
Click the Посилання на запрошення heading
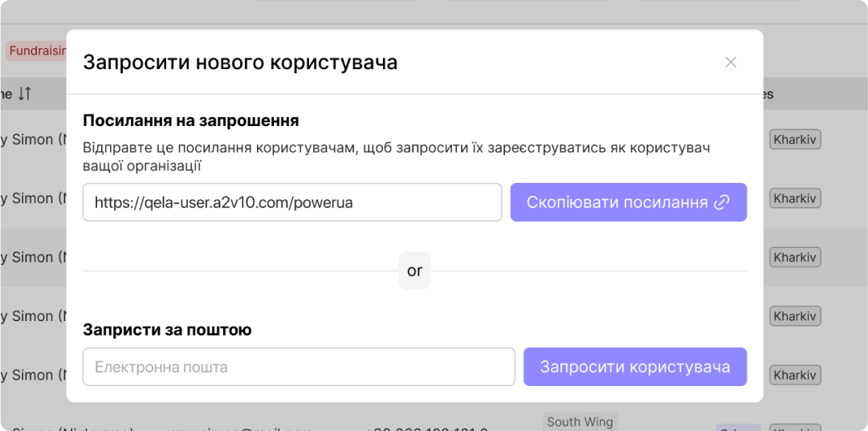tap(191, 120)
